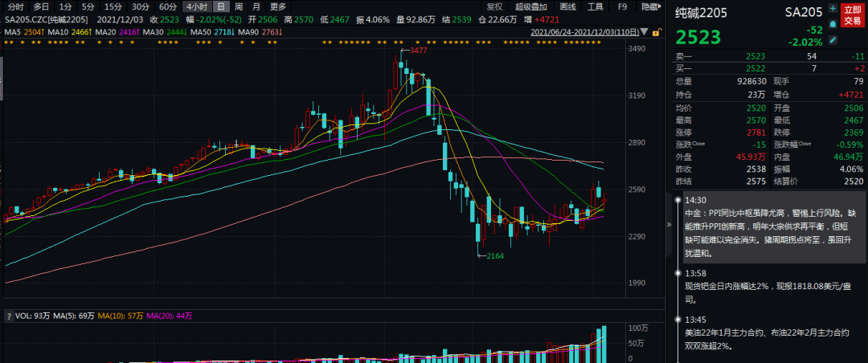
Task: Click the question mark help icon by VOL
Action: click(x=8, y=316)
